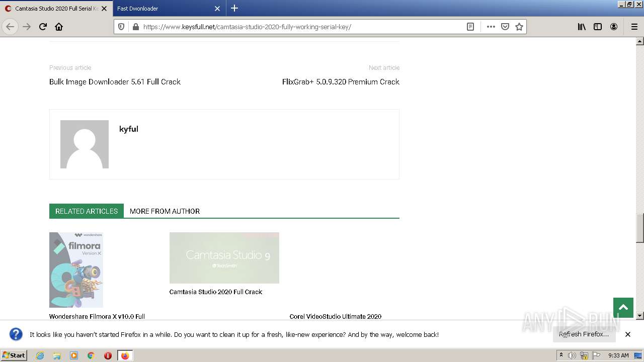Click the scrollbar down arrow
The height and width of the screenshot is (362, 644).
coord(640,316)
